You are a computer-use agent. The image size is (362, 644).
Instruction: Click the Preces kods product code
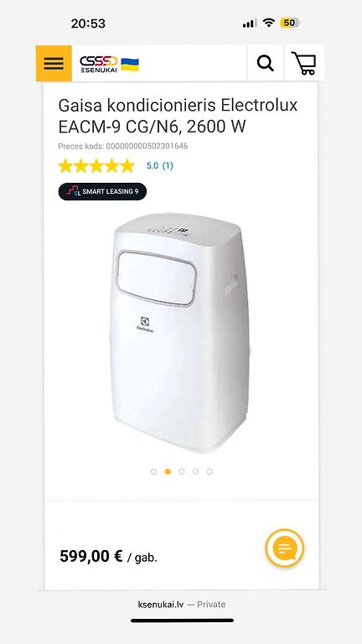click(x=123, y=146)
